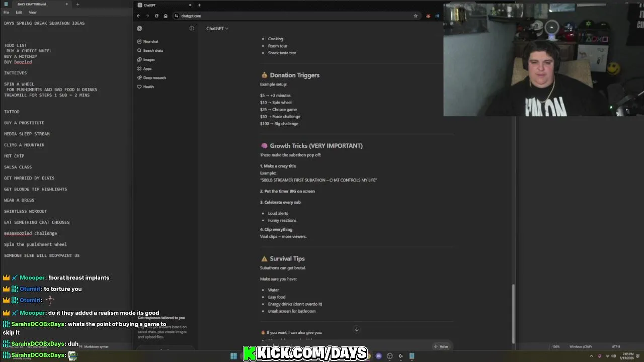This screenshot has width=644, height=362.
Task: Open Windows Start menu
Action: point(233,356)
